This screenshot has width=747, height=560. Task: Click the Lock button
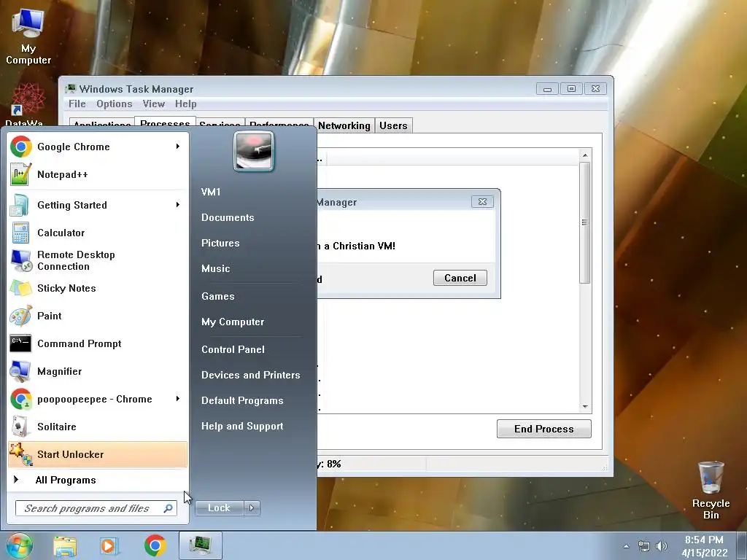tap(219, 508)
